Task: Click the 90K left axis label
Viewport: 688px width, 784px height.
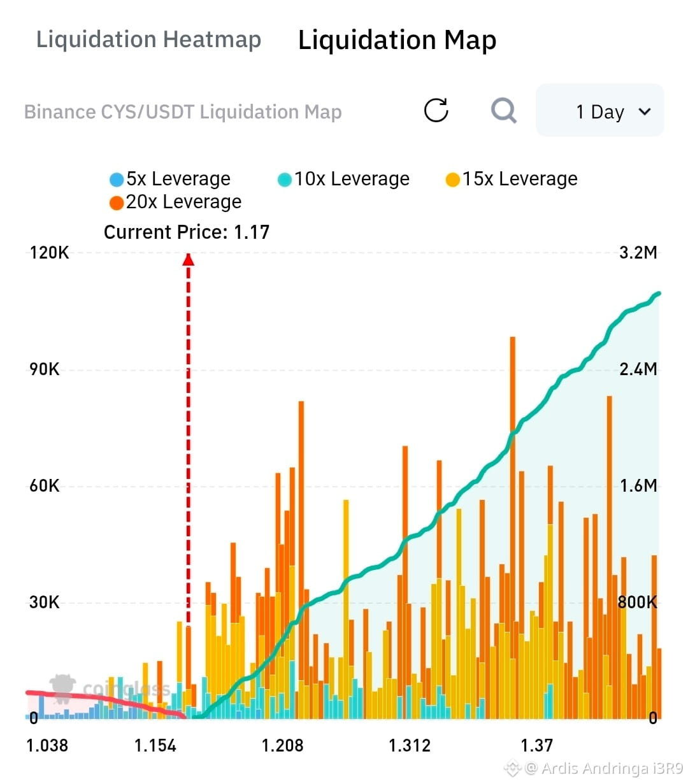Action: (x=45, y=369)
